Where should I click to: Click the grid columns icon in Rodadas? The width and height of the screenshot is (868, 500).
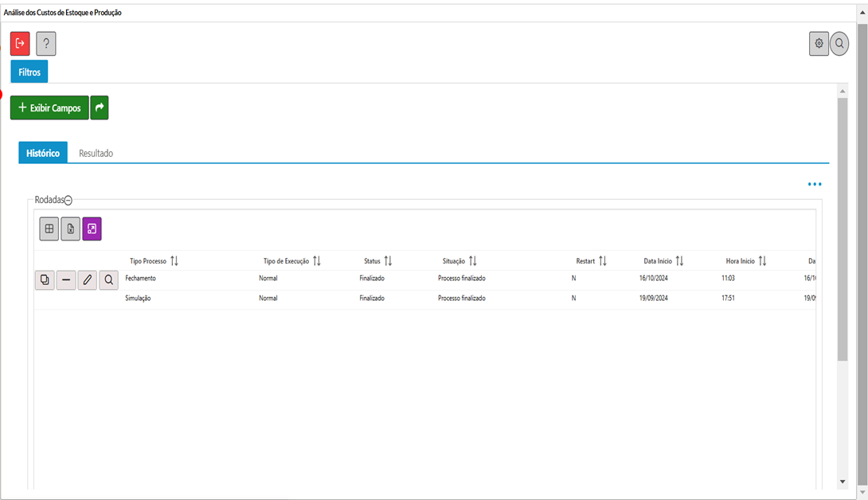(49, 229)
